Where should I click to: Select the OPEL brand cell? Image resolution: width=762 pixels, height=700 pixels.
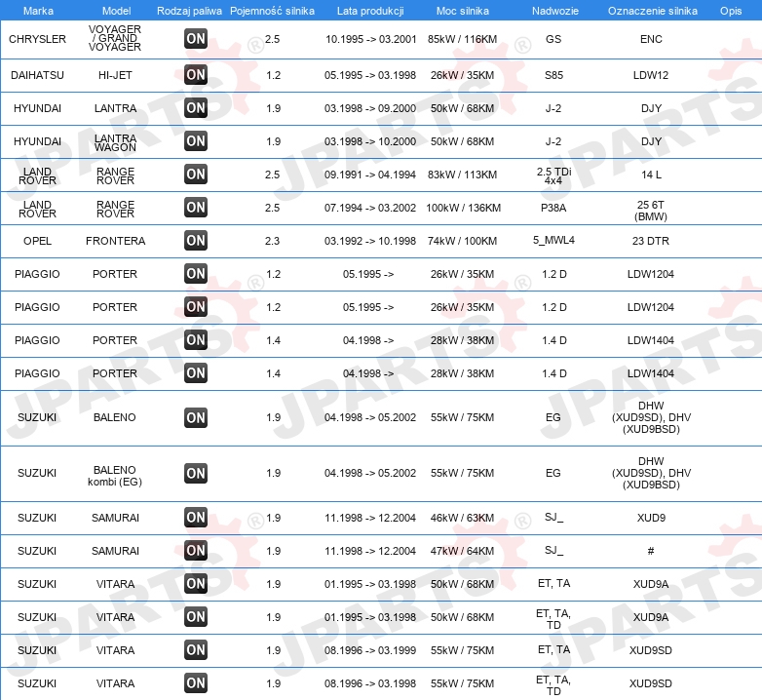tap(37, 241)
